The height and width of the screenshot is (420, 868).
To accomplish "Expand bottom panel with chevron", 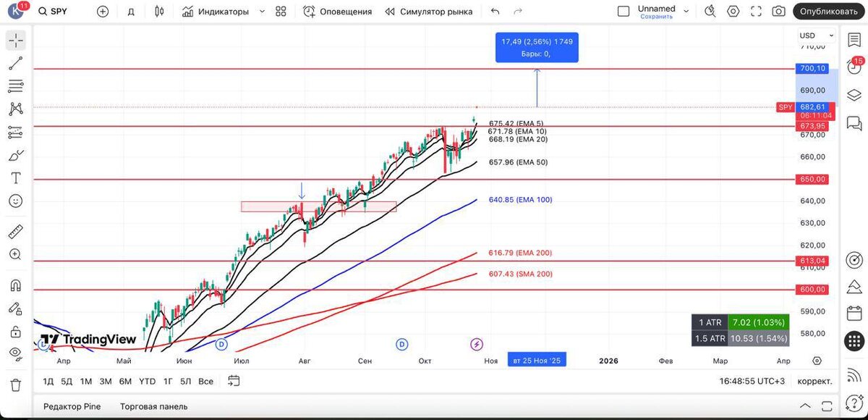I will pos(806,406).
